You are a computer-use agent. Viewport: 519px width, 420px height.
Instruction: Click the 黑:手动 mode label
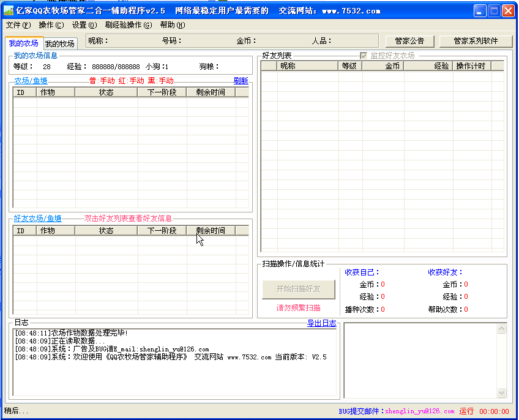(x=160, y=81)
